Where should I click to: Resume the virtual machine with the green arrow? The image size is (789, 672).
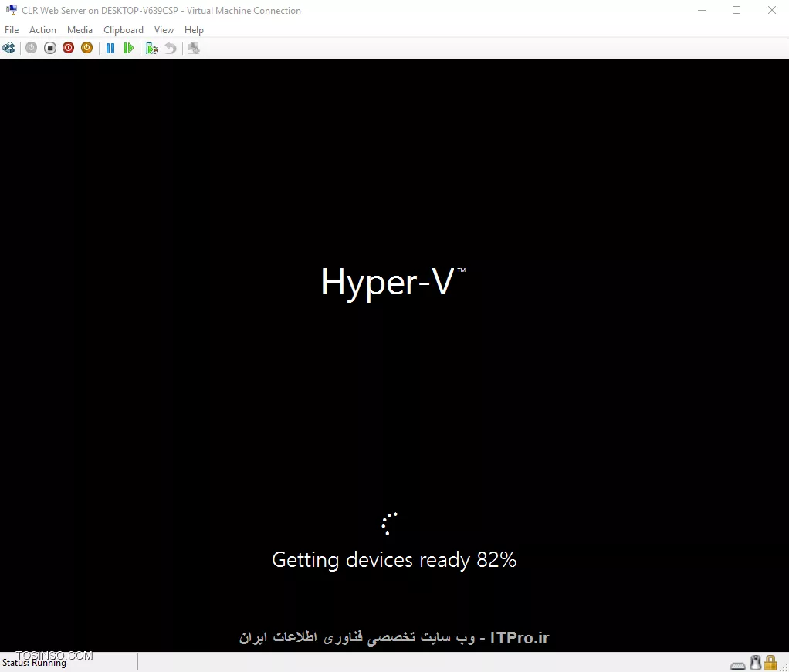pyautogui.click(x=129, y=48)
